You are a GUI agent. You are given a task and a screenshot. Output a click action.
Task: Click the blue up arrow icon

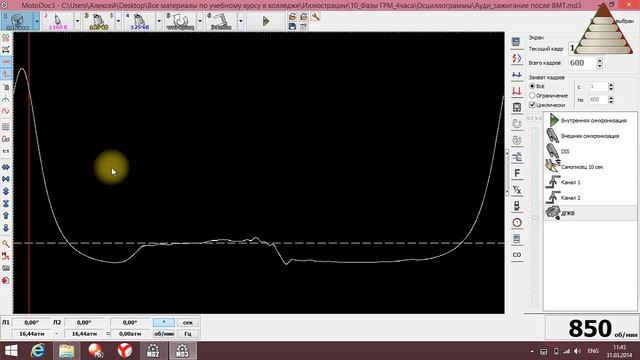coord(6,216)
